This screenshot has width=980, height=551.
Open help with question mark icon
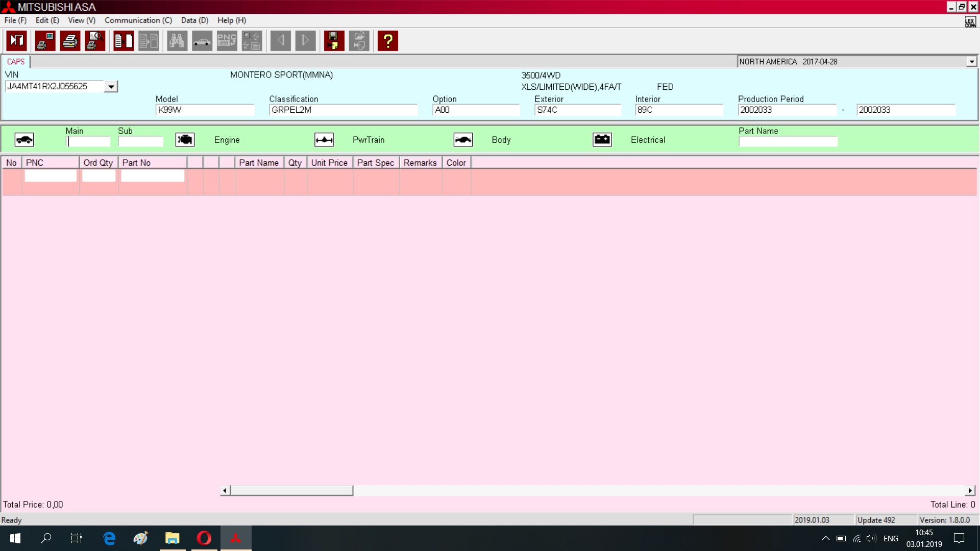pyautogui.click(x=388, y=41)
